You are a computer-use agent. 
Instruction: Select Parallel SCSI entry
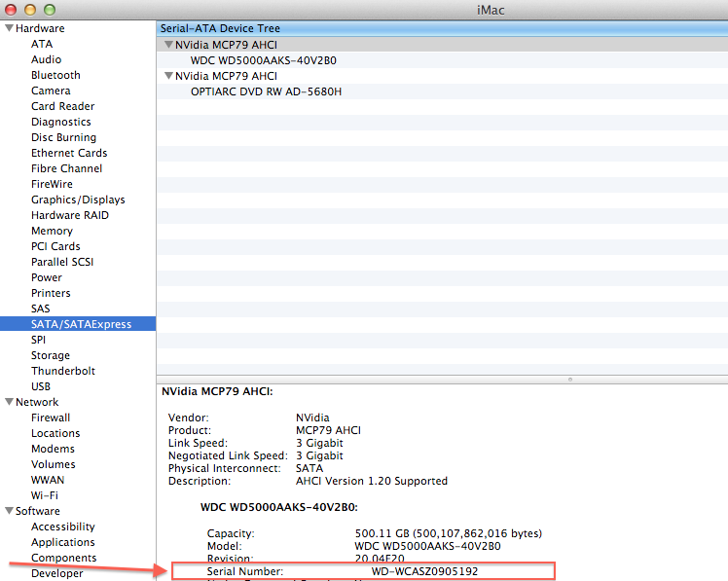[x=62, y=262]
